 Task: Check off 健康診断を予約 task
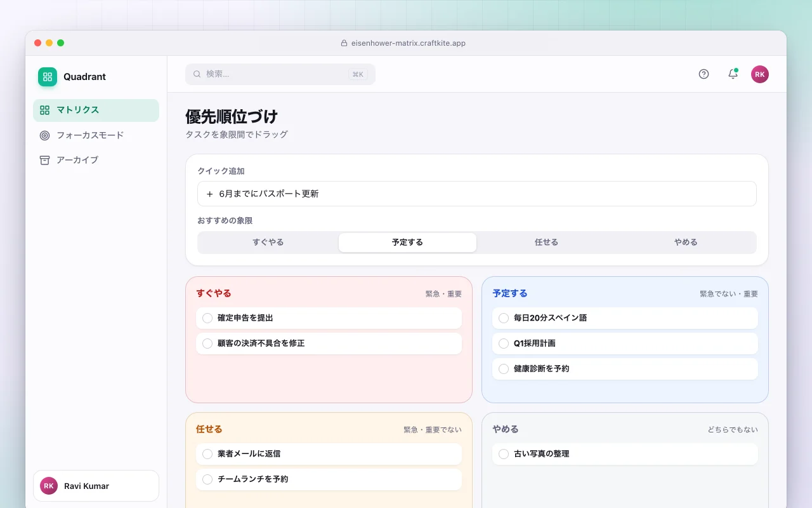[504, 368]
